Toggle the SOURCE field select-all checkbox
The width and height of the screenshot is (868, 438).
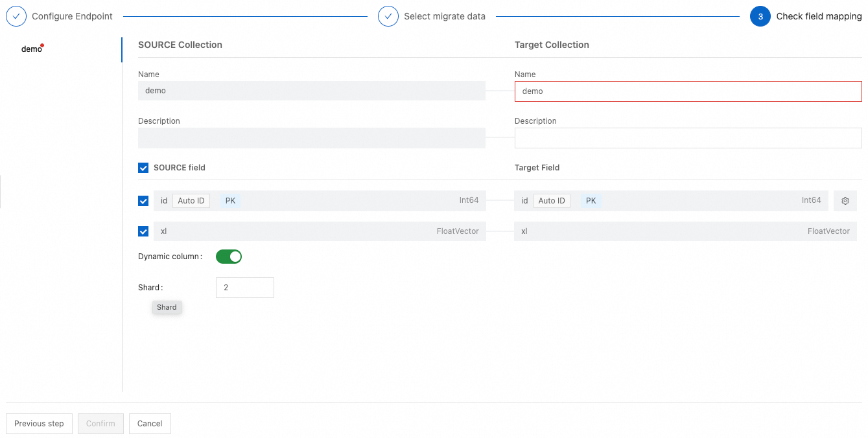(x=143, y=168)
